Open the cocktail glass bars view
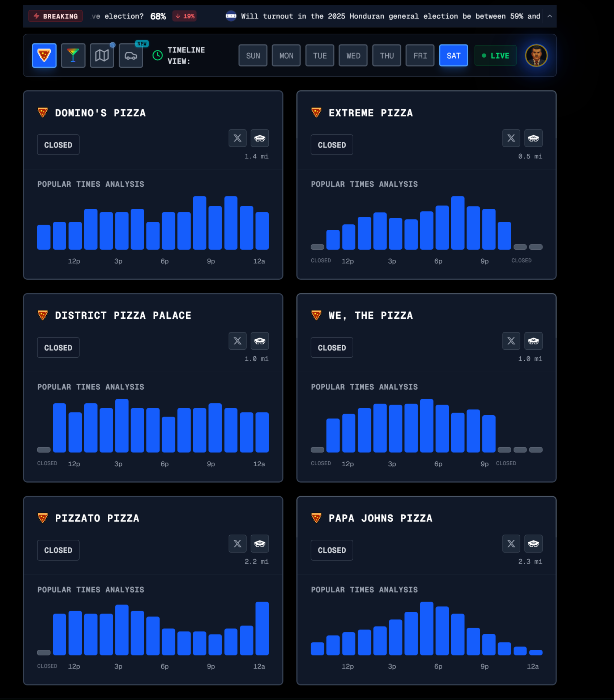 click(73, 56)
